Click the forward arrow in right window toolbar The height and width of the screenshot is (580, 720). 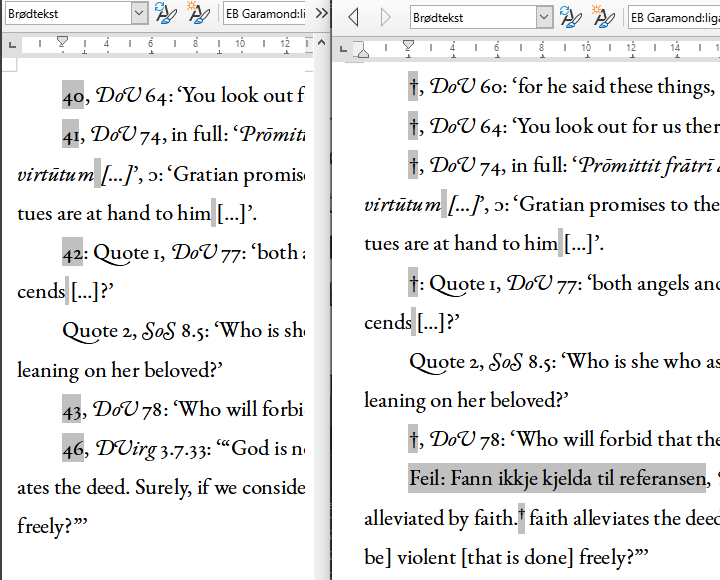coord(386,17)
